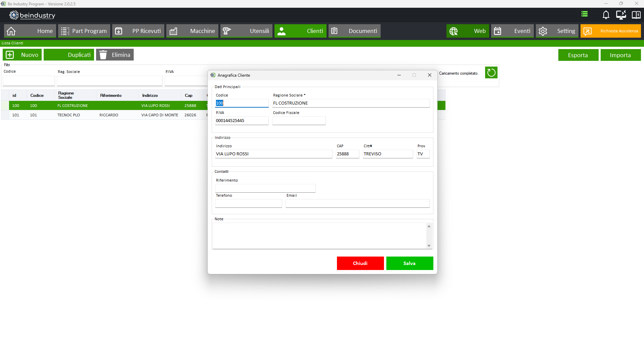
Task: Click the Città field showing TREVISO
Action: (388, 154)
